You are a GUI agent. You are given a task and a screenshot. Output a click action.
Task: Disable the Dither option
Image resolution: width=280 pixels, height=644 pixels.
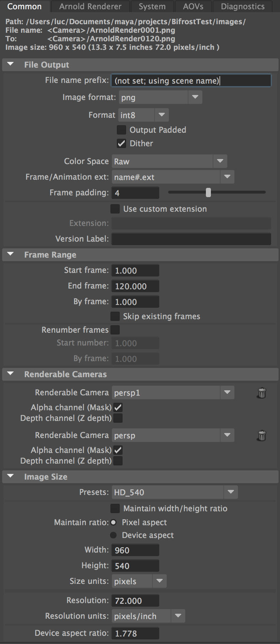click(x=121, y=143)
